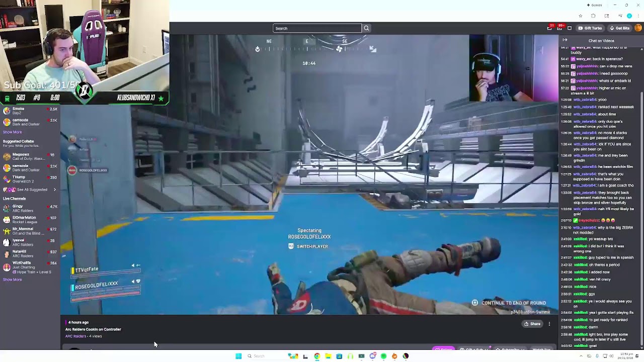Open the volume system tray icon
Screen dimensions: 644x362
[611, 356]
